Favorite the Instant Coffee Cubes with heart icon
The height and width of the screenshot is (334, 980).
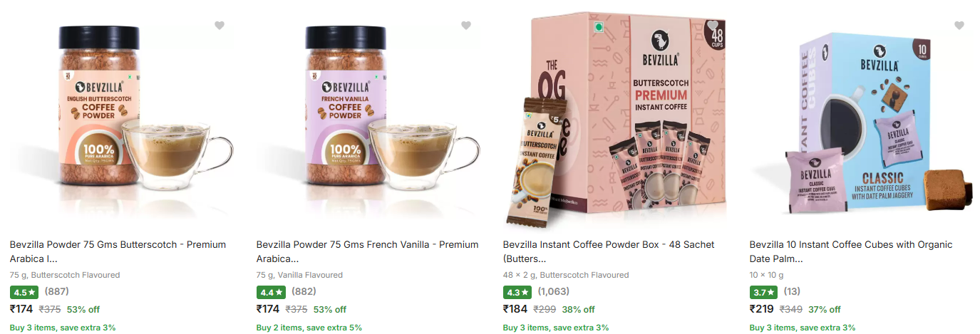959,26
